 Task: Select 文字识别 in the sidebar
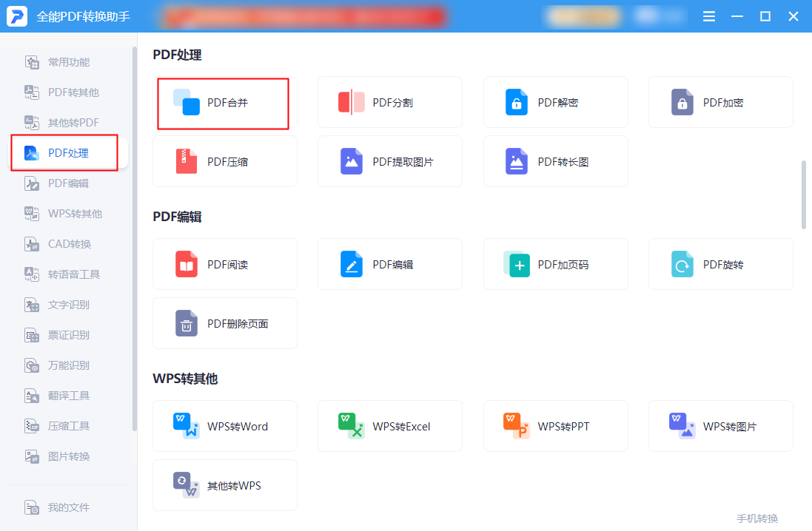[69, 305]
